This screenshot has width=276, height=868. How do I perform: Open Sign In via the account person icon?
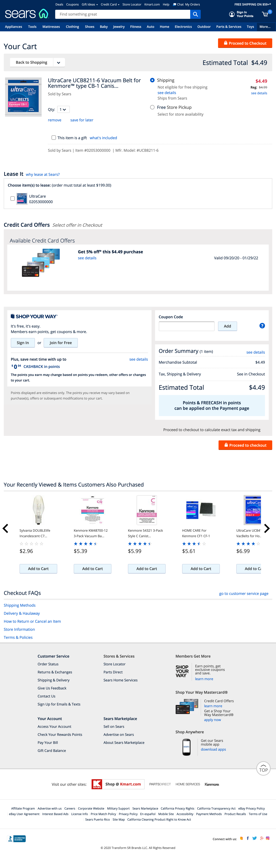(x=231, y=14)
